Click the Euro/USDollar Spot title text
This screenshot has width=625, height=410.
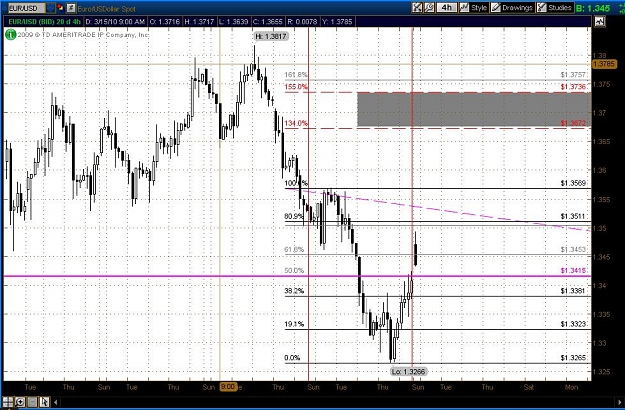(x=106, y=8)
